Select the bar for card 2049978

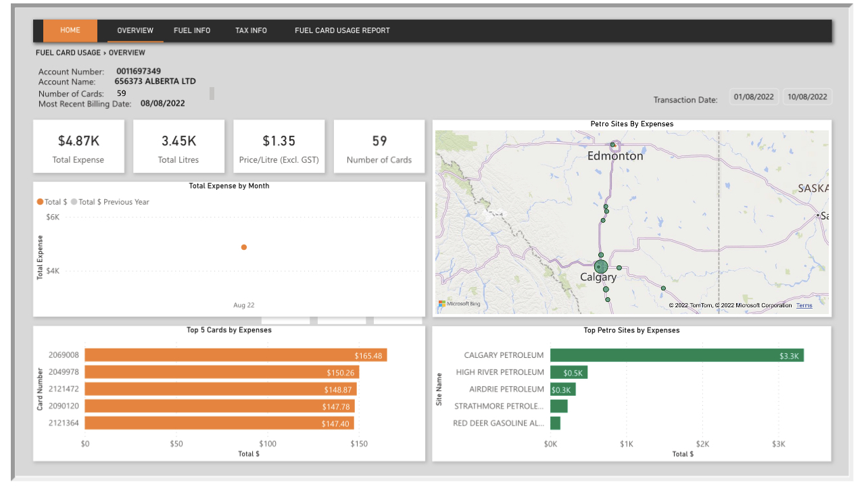coord(222,372)
